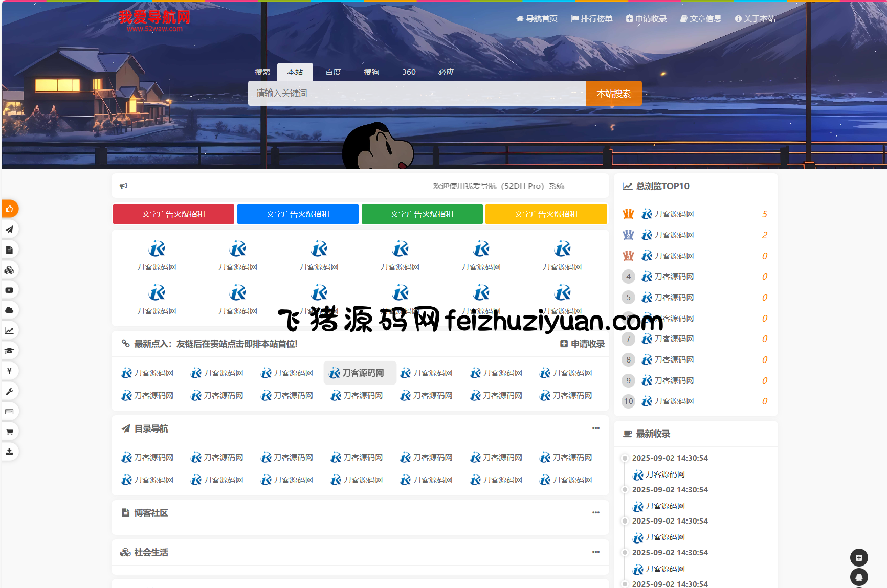The image size is (887, 588).
Task: Open 文章信息 in top navigation
Action: [x=701, y=19]
